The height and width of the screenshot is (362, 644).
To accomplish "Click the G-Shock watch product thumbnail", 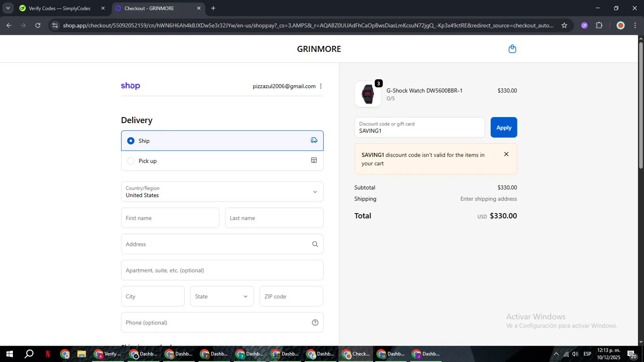I will [x=368, y=94].
